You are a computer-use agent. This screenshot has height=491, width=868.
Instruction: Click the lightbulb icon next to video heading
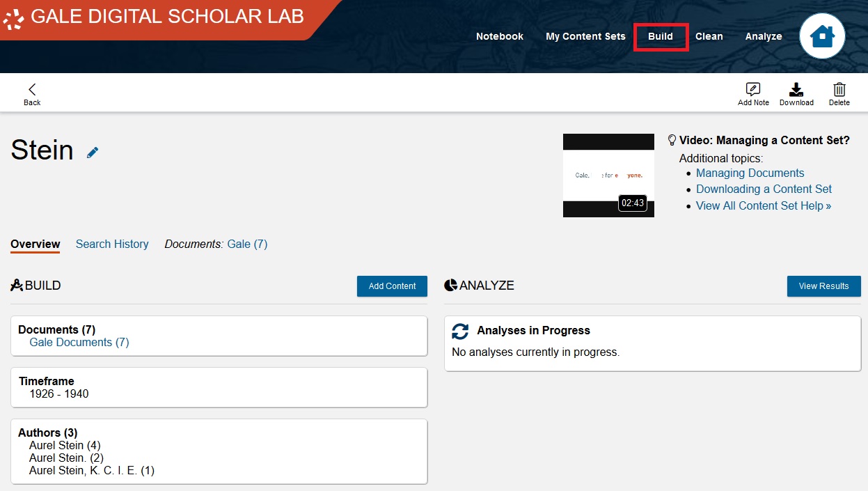tap(671, 139)
